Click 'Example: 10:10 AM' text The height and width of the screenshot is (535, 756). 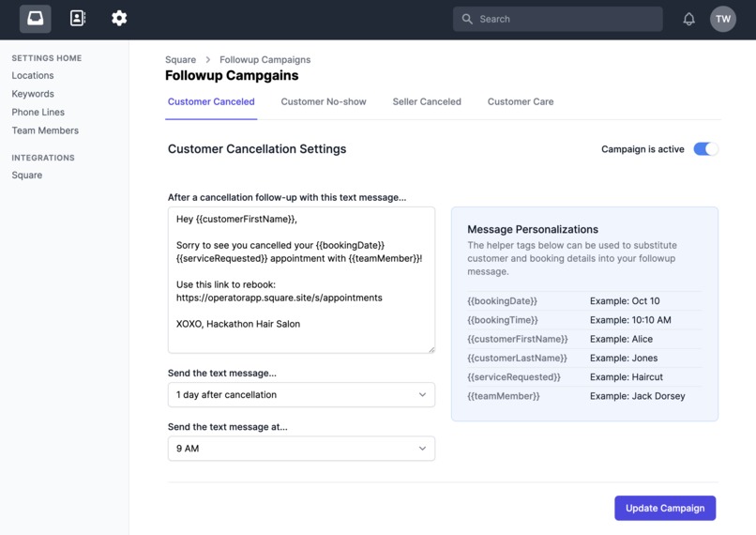point(630,320)
